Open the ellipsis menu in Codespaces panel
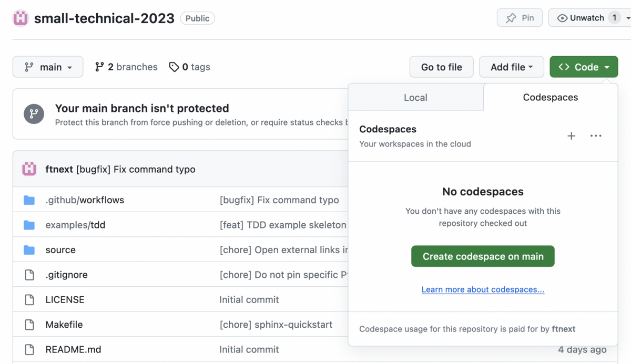The image size is (631, 364). 596,136
